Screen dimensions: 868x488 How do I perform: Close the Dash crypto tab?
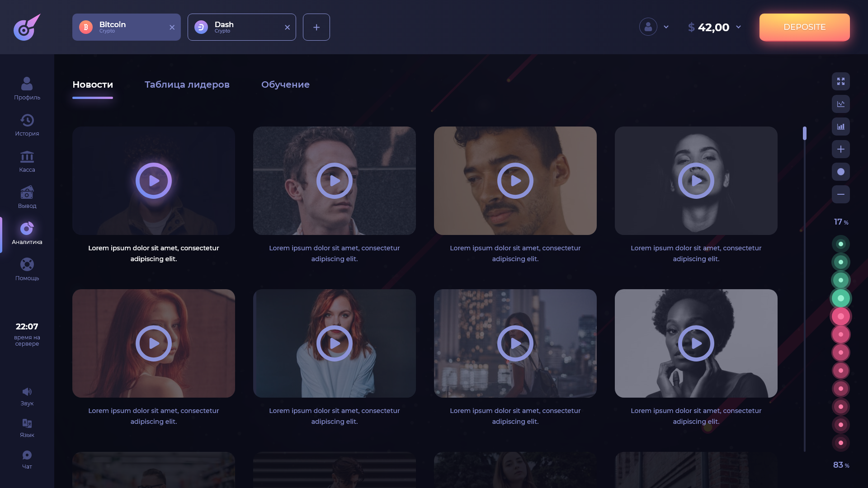pyautogui.click(x=287, y=27)
